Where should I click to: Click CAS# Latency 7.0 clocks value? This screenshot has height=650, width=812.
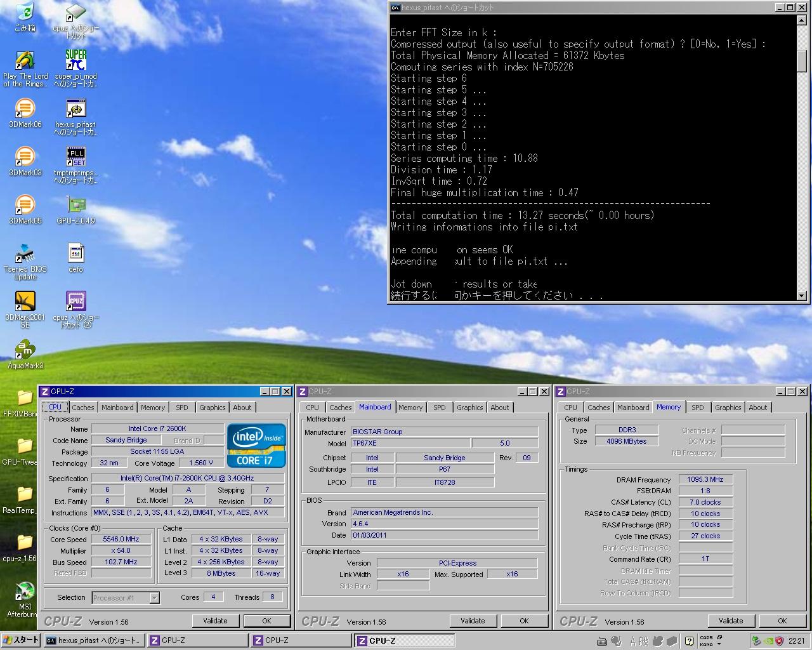click(705, 502)
